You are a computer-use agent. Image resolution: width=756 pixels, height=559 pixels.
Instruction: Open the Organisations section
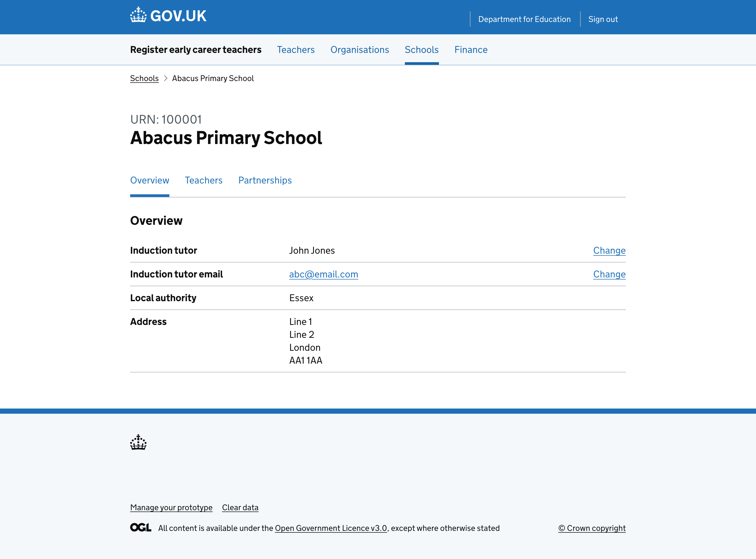click(360, 49)
